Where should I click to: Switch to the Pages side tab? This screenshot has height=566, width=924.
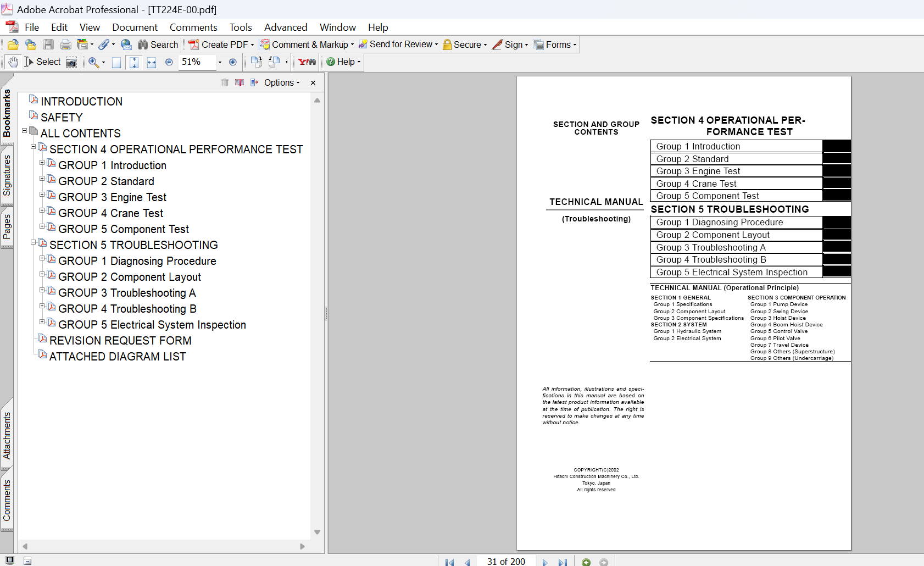click(7, 227)
